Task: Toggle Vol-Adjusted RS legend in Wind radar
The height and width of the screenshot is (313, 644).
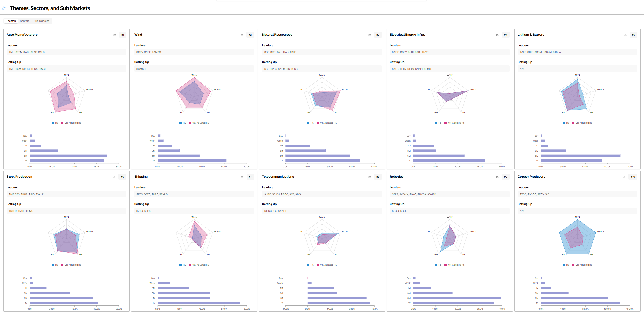Action: pyautogui.click(x=199, y=123)
